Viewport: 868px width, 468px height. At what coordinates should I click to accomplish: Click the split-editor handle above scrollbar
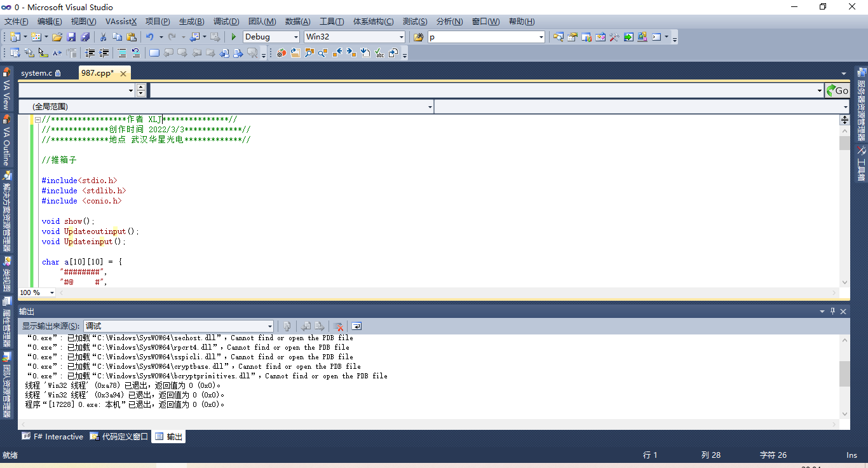coord(844,120)
